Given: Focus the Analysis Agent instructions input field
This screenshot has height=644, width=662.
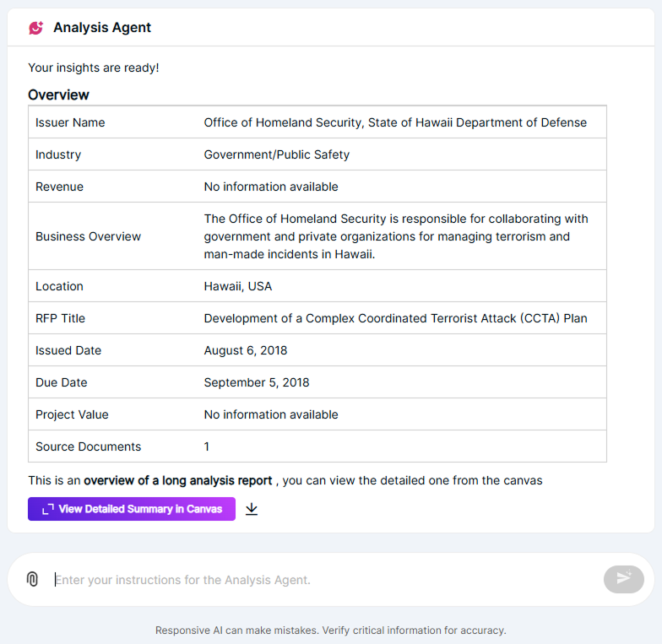Looking at the screenshot, I should tap(321, 580).
